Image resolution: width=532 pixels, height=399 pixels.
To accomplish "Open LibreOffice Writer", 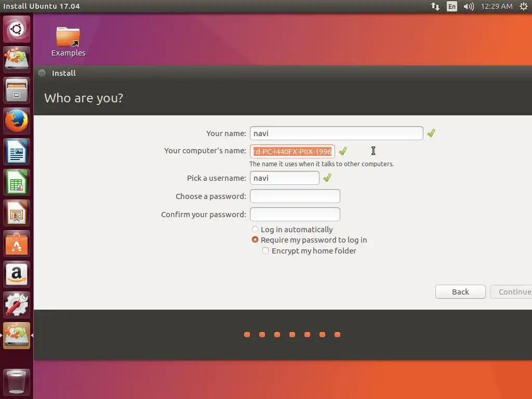I will (17, 152).
